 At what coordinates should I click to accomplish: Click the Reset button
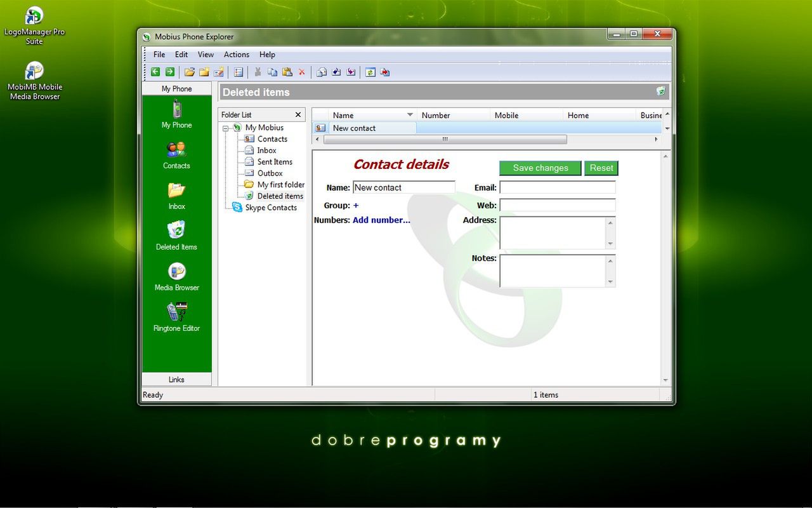pos(600,168)
